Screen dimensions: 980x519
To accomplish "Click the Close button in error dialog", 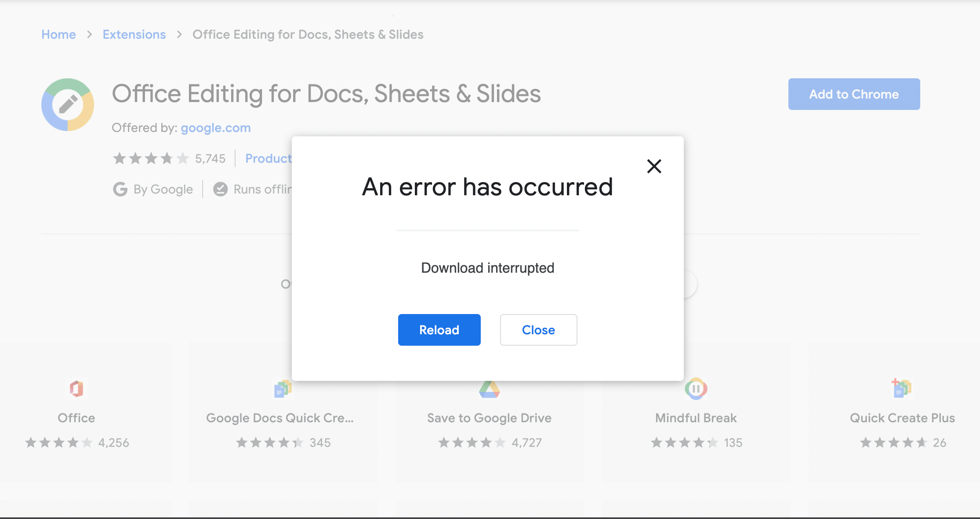I will (539, 329).
